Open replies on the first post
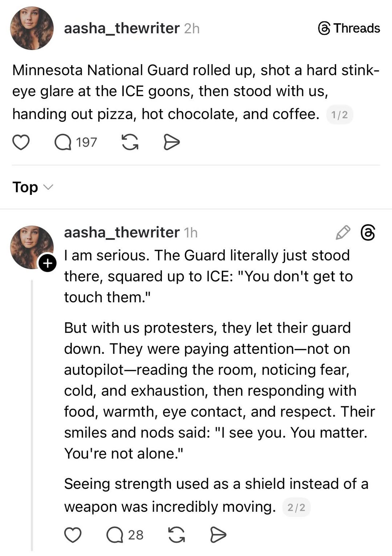392x556 pixels. (63, 142)
